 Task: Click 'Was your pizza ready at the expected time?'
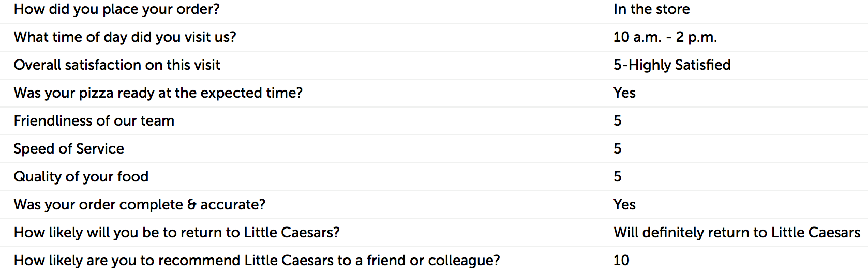(158, 93)
